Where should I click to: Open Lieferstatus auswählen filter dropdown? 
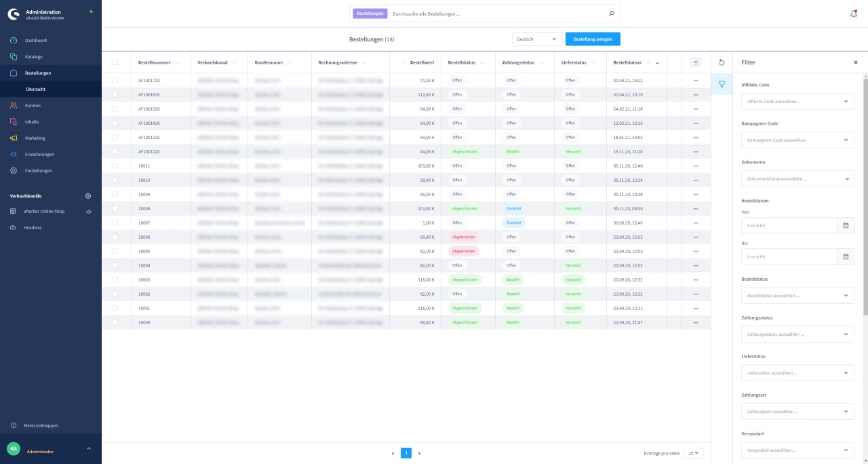click(797, 373)
